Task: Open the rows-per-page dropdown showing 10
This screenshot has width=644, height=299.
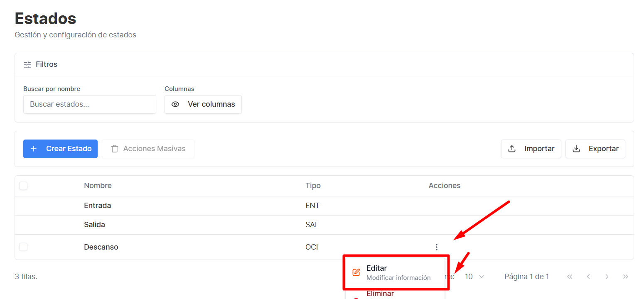Action: [474, 277]
